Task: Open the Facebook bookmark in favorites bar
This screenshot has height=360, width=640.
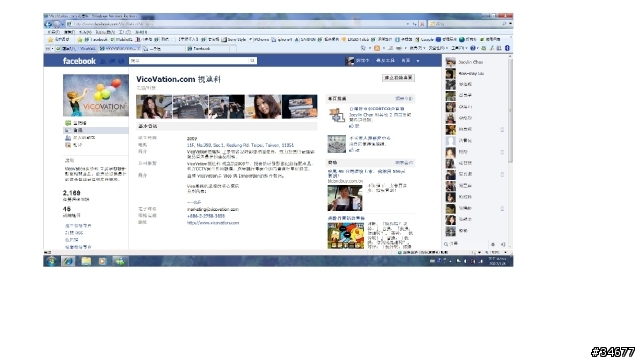Action: point(96,40)
